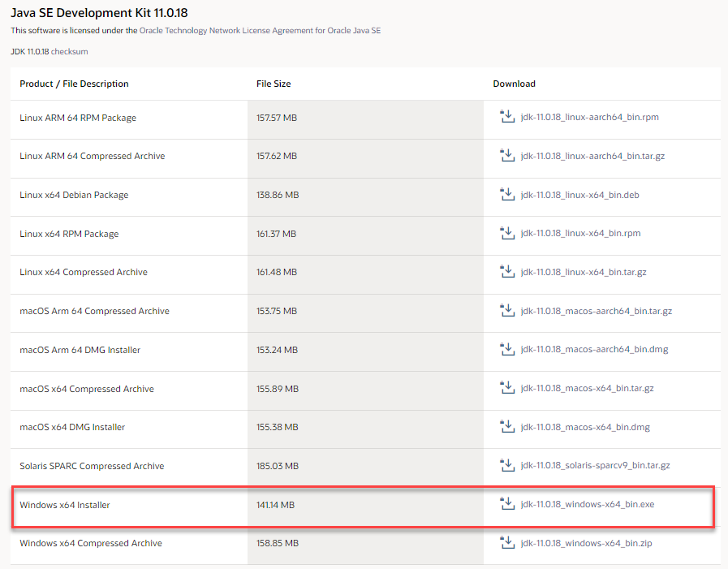
Task: Click the download icon for jdk-11.0.18_macos-x64_bin.dmg
Action: (x=507, y=427)
